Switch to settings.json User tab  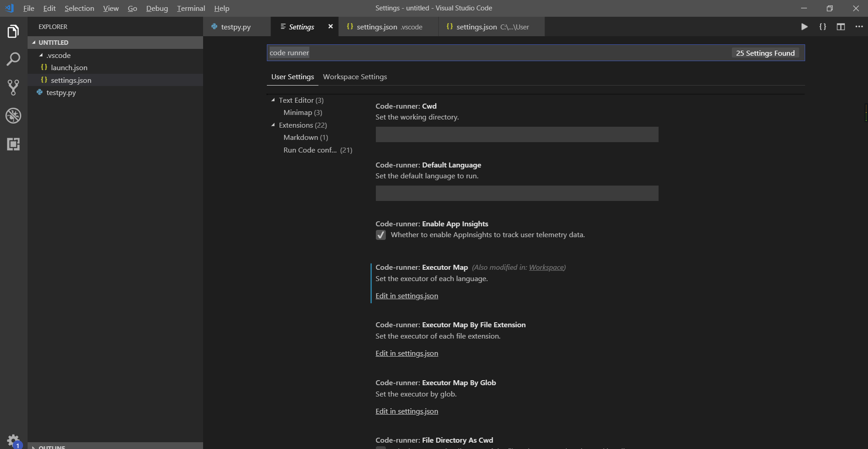pyautogui.click(x=492, y=27)
